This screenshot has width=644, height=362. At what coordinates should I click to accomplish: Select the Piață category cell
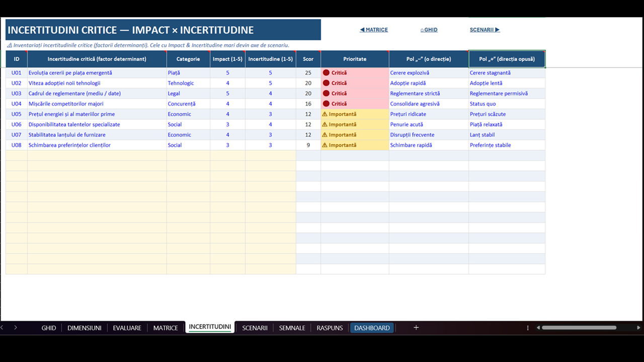(x=188, y=73)
